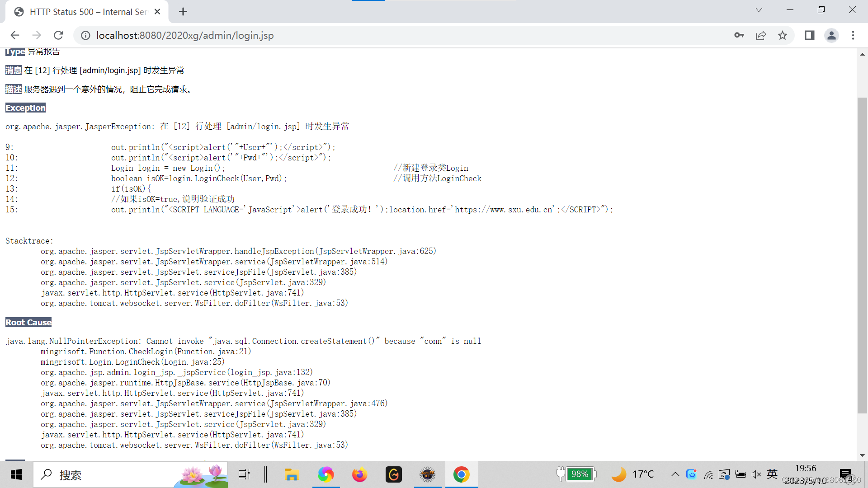Toggle the muted volume icon

coord(756,474)
